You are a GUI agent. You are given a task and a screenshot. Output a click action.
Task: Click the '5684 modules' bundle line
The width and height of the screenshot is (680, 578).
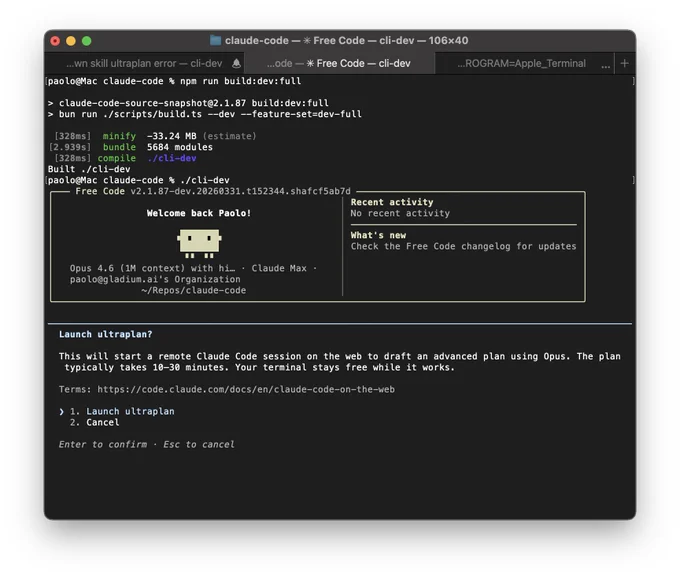click(180, 147)
